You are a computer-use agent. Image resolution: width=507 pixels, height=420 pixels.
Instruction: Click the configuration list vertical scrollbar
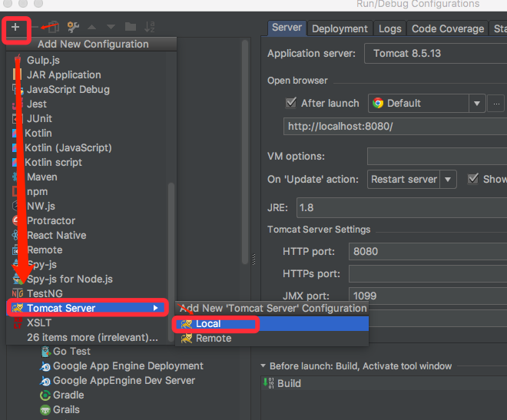[x=245, y=152]
